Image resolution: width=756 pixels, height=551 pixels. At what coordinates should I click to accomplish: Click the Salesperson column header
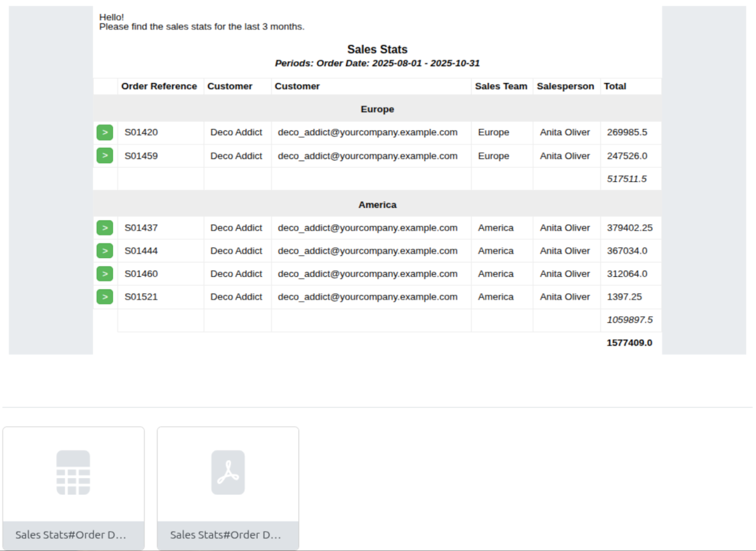565,86
